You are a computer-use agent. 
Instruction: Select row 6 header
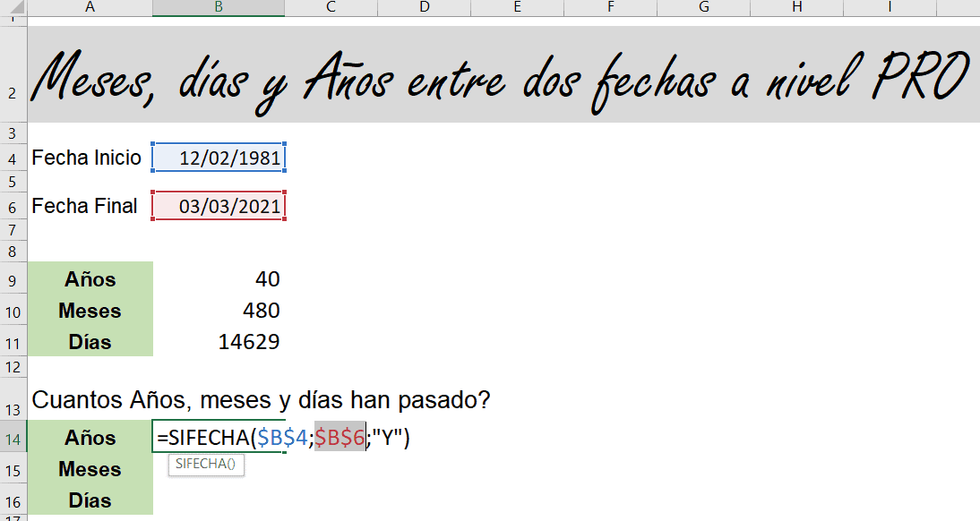pos(13,206)
